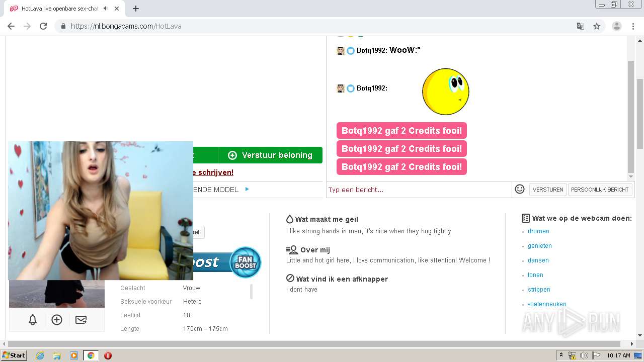The image size is (644, 362).
Task: Click the PERSOONLIJK BERICHT button
Action: pyautogui.click(x=600, y=190)
